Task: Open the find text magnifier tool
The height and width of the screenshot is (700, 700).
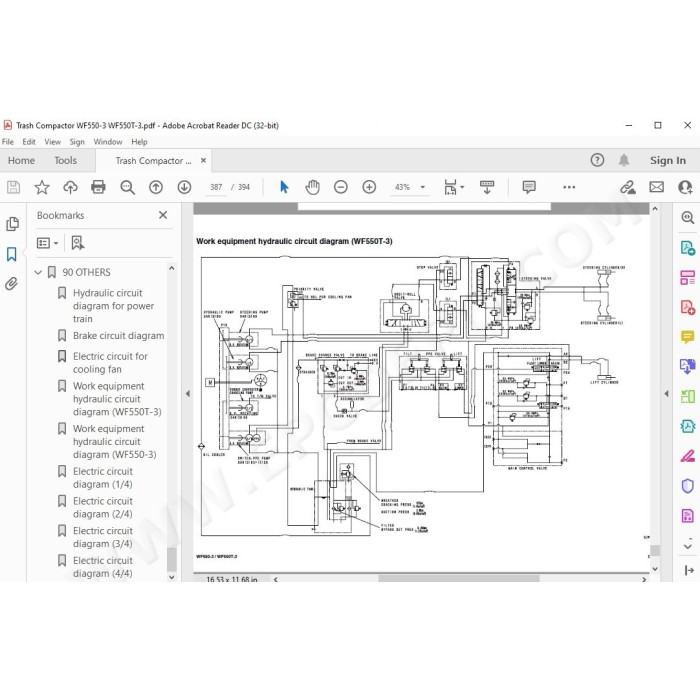Action: coord(127,187)
